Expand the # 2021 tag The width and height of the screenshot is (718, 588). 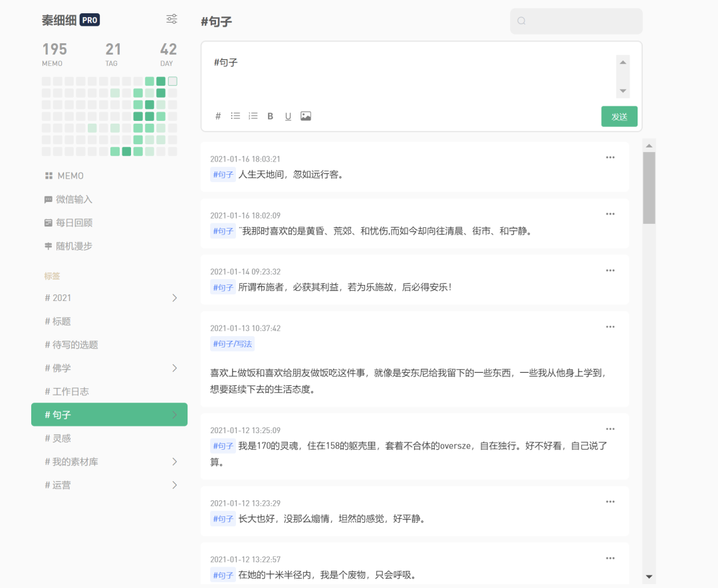point(174,298)
